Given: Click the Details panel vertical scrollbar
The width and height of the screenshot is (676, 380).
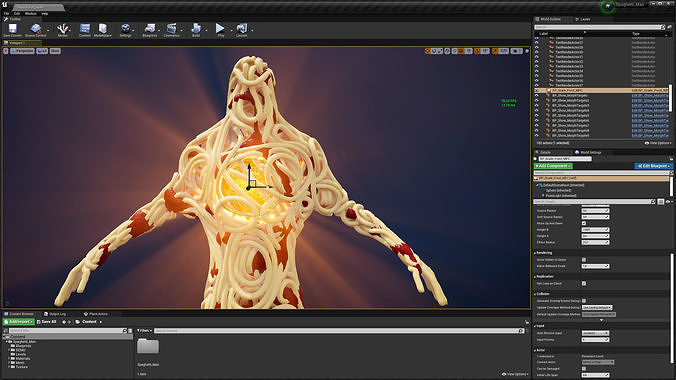Looking at the screenshot, I should coord(671,308).
